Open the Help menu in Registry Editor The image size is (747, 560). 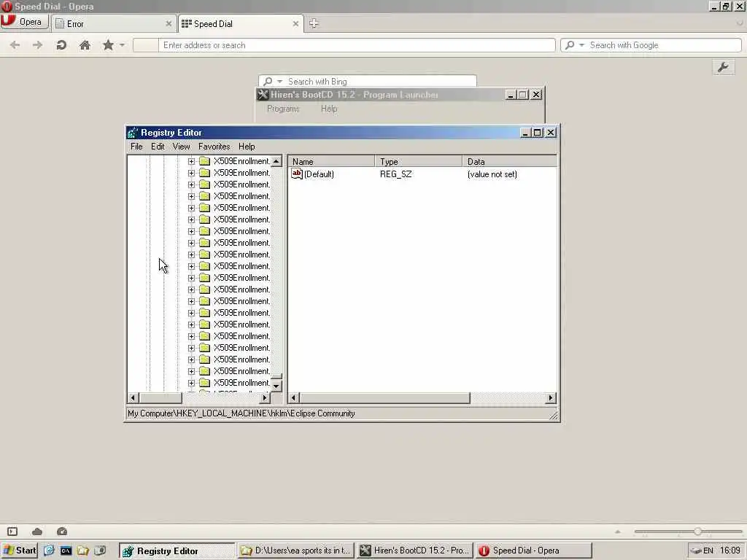click(247, 147)
